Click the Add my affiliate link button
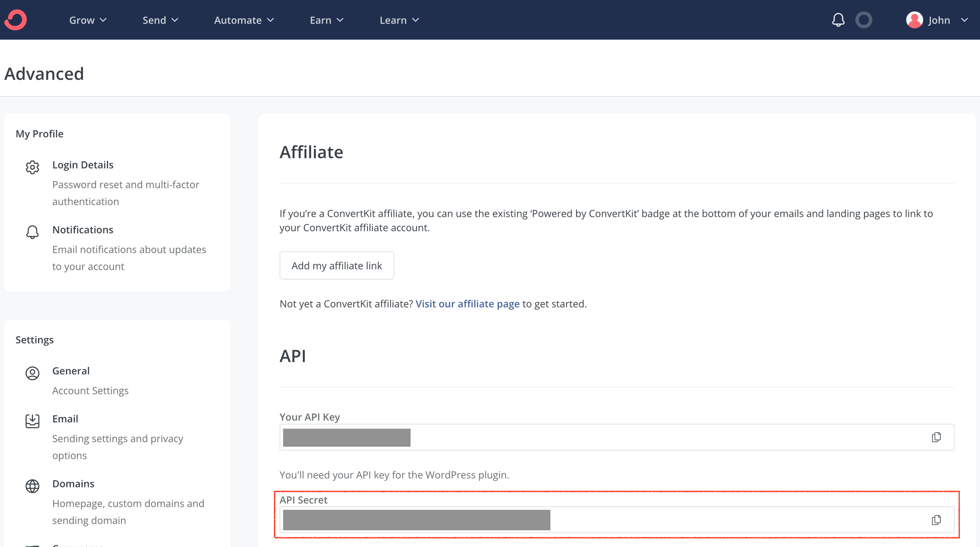980x547 pixels. (336, 265)
